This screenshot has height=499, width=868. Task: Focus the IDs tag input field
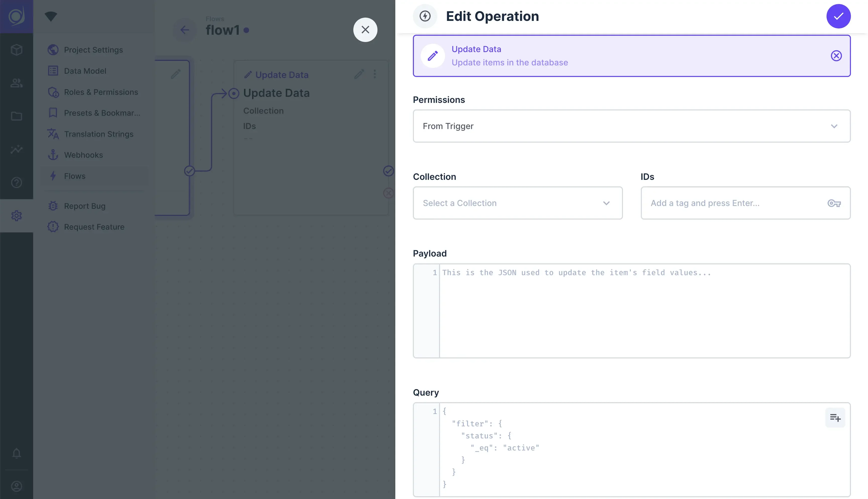(733, 203)
